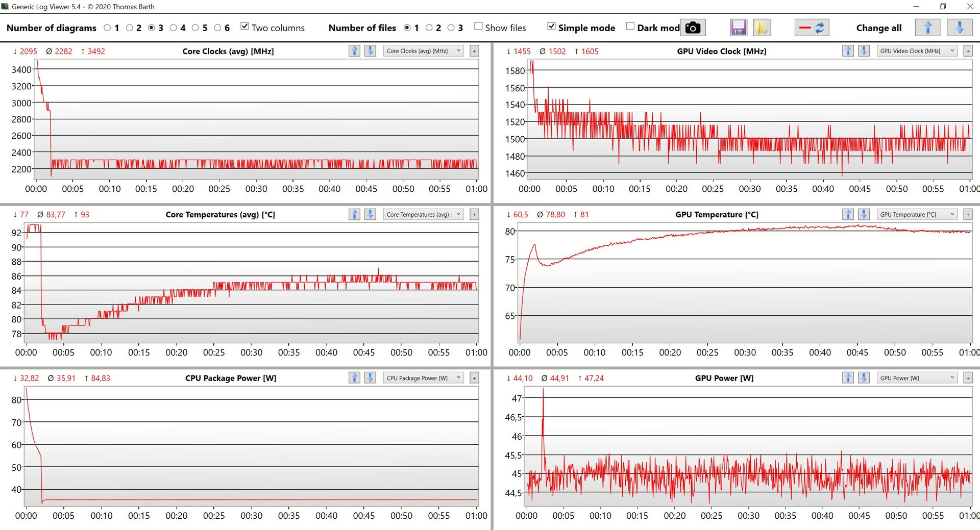The width and height of the screenshot is (980, 530).
Task: Enable the Show files checkbox
Action: tap(478, 27)
